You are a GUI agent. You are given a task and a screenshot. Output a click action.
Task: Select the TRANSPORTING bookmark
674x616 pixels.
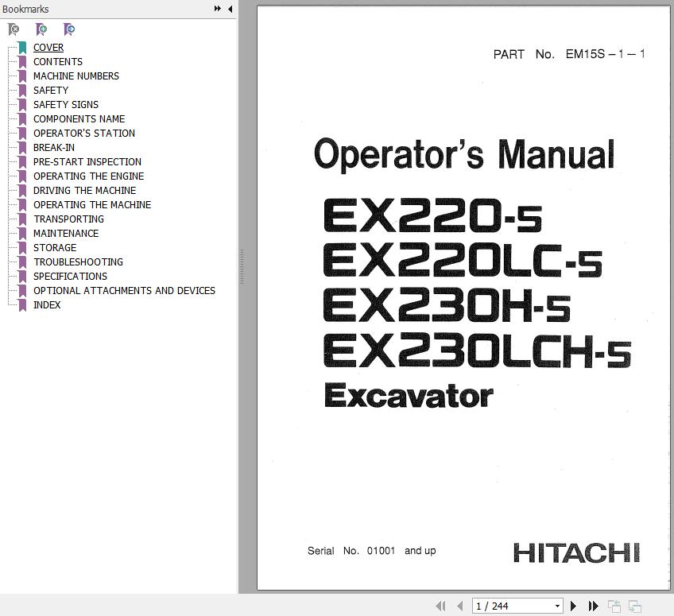69,219
